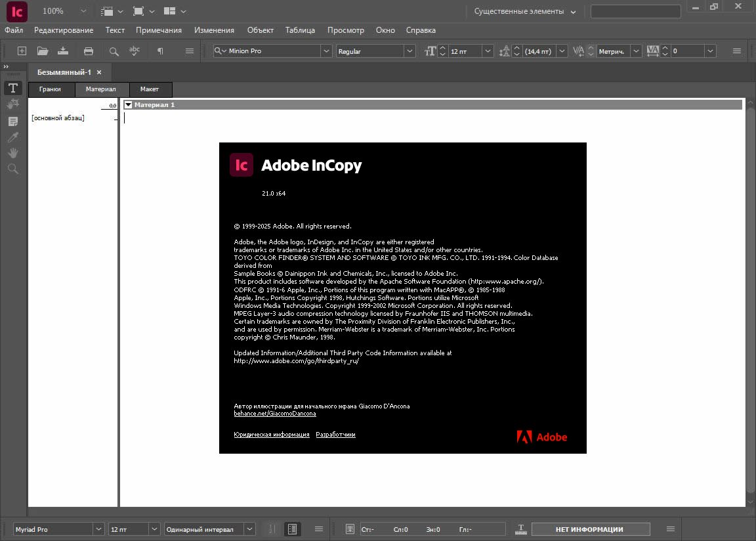
Task: Open the Таблица menu
Action: pos(300,30)
